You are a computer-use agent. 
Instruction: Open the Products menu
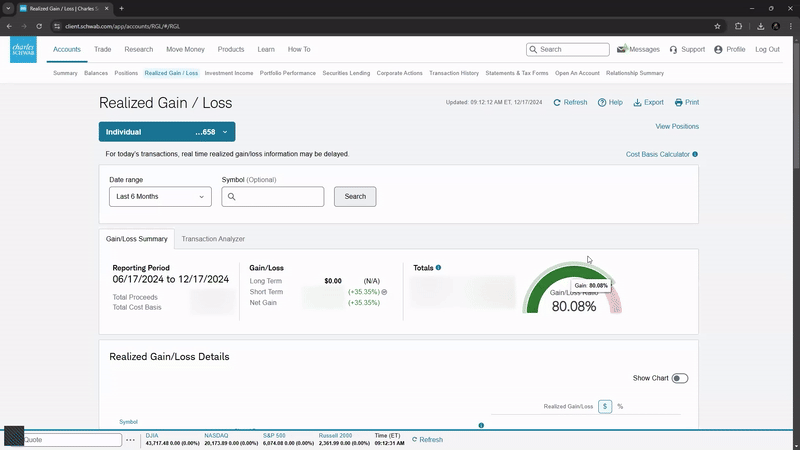coord(231,49)
